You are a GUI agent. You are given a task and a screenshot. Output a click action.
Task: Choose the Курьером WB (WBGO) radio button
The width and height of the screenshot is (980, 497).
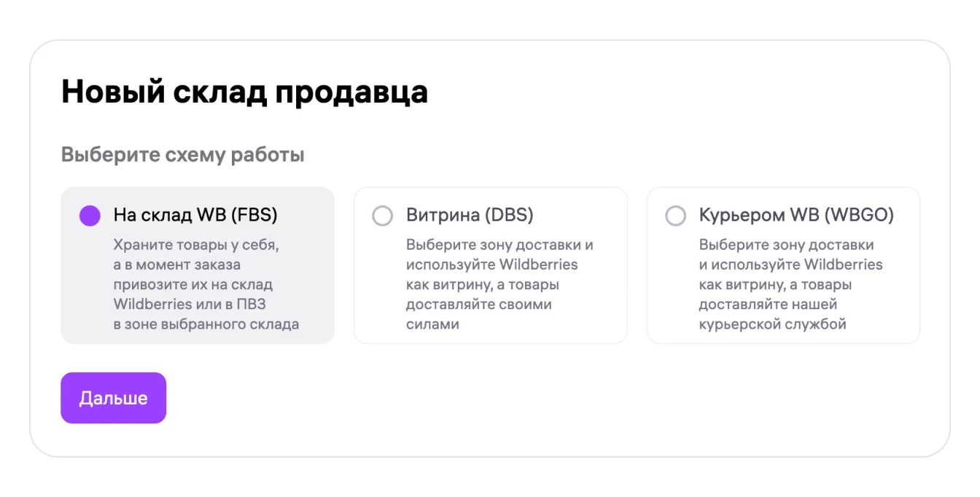pyautogui.click(x=676, y=216)
